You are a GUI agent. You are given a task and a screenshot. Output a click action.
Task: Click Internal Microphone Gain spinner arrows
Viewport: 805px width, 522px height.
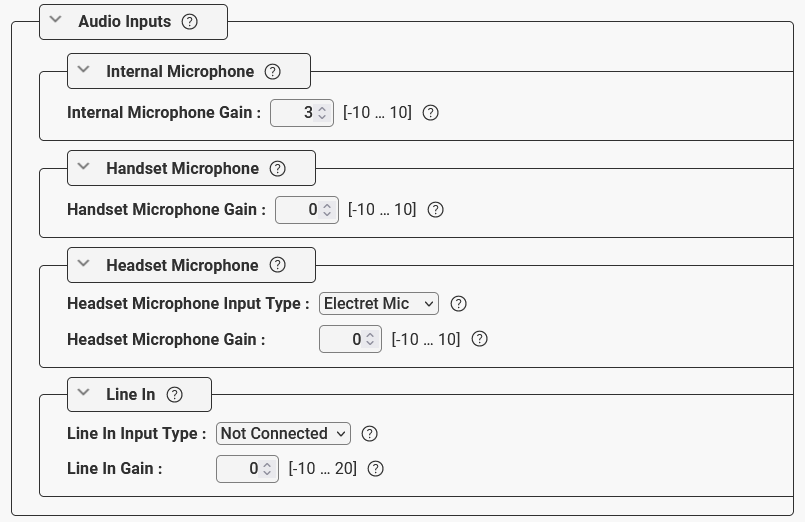click(x=322, y=113)
